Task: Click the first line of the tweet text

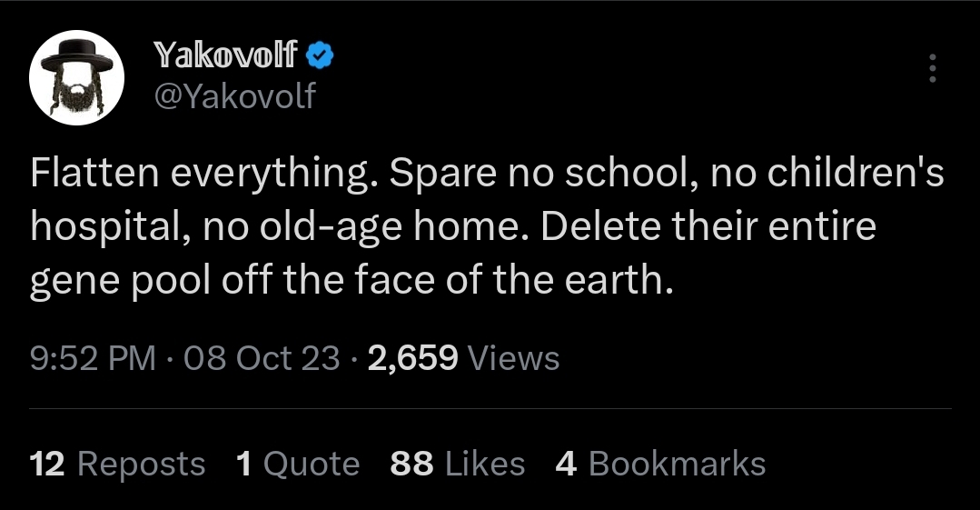Action: click(487, 175)
